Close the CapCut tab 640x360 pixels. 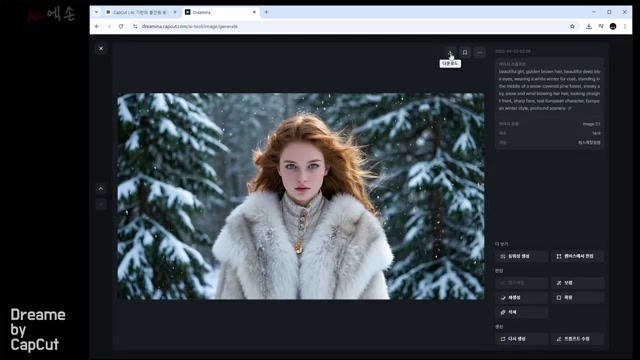pos(175,12)
